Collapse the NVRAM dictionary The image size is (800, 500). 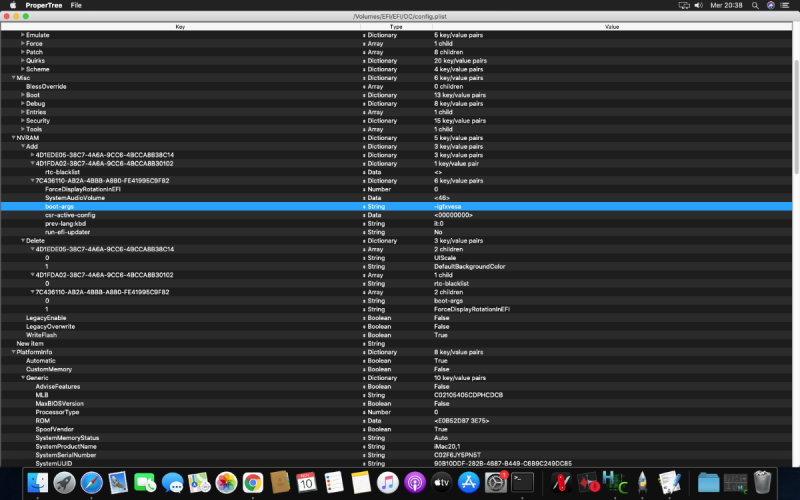tap(14, 138)
